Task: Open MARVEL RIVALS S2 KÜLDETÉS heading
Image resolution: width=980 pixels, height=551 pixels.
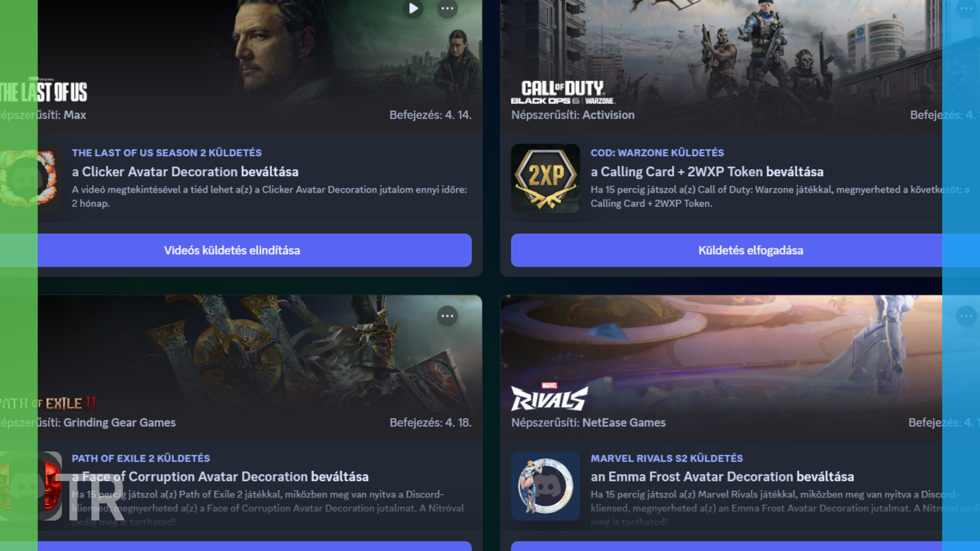Action: pyautogui.click(x=667, y=458)
